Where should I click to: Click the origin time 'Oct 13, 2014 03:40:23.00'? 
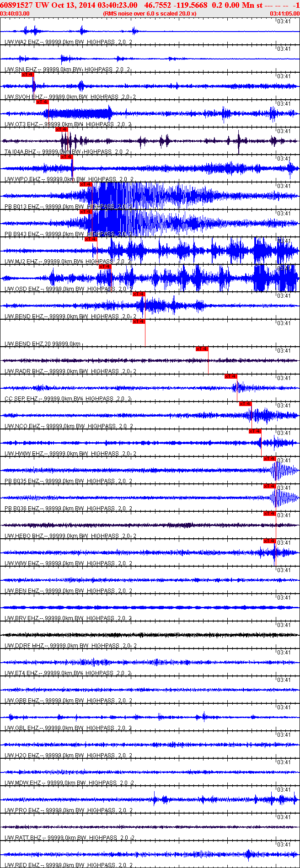click(93, 5)
